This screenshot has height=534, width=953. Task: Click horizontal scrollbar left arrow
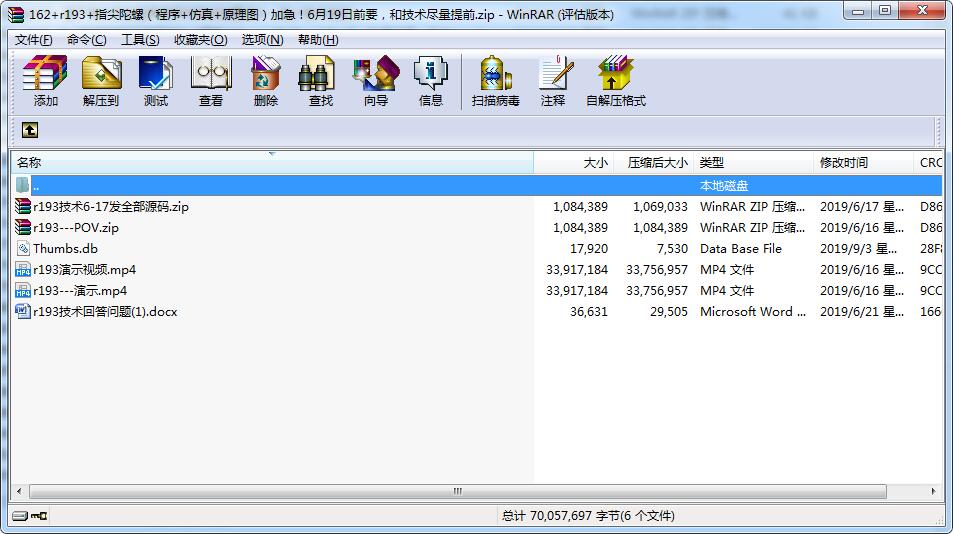coord(19,491)
